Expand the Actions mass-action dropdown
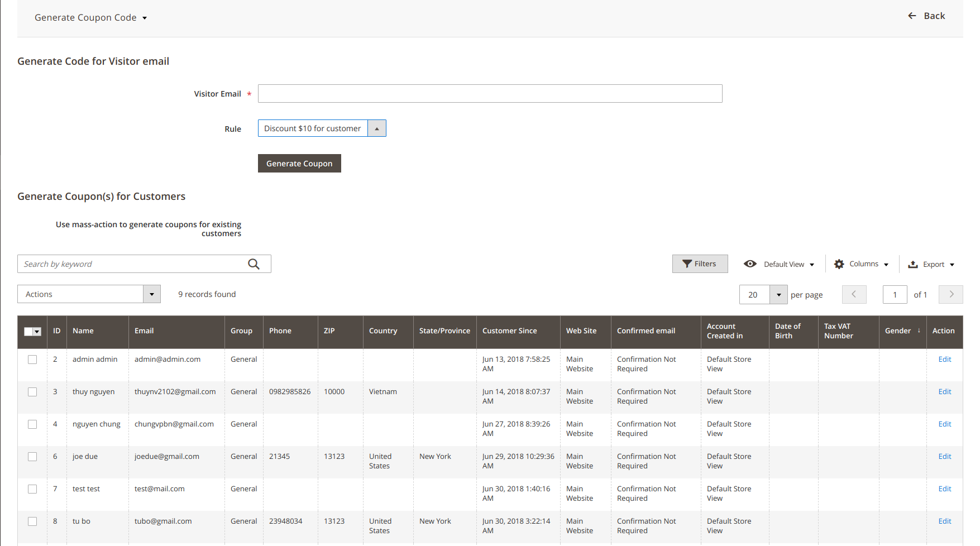The width and height of the screenshot is (980, 546). (151, 294)
